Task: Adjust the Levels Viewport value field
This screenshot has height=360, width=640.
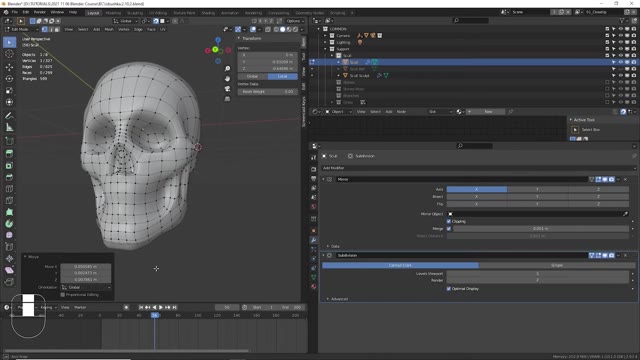Action: pyautogui.click(x=538, y=273)
